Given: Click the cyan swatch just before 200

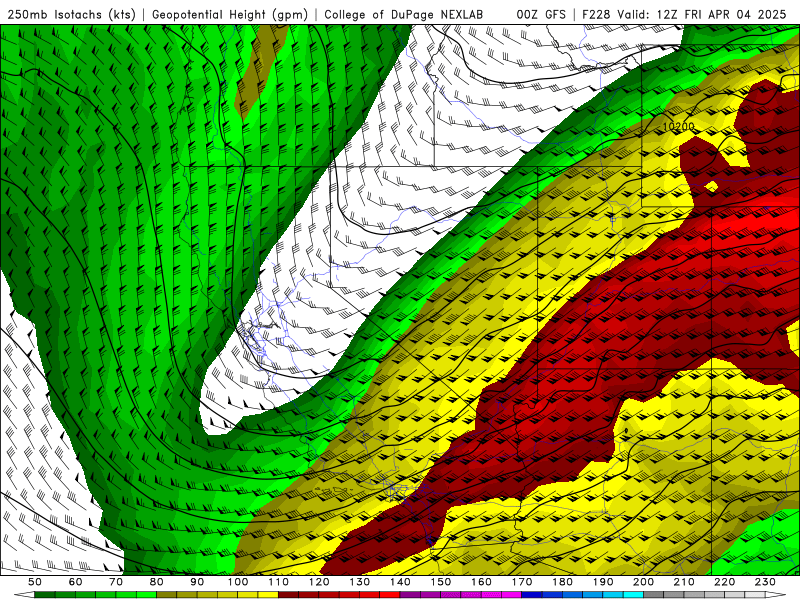Looking at the screenshot, I should pyautogui.click(x=633, y=595).
